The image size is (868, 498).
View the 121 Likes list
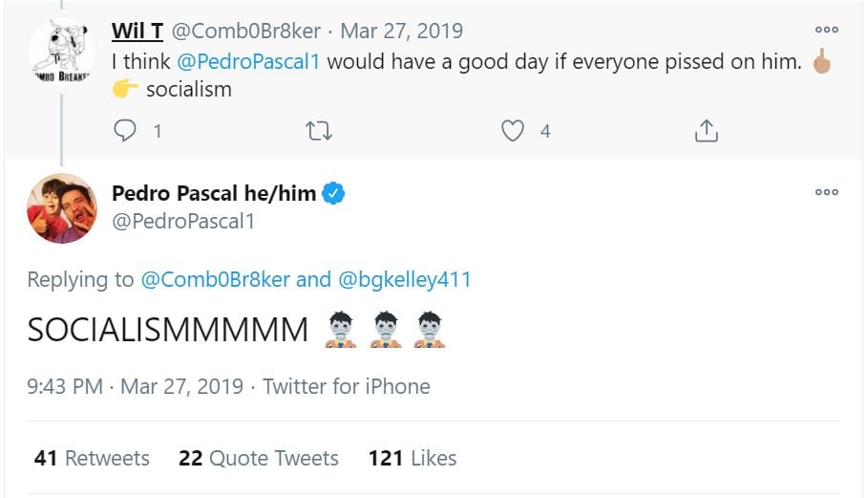click(412, 459)
